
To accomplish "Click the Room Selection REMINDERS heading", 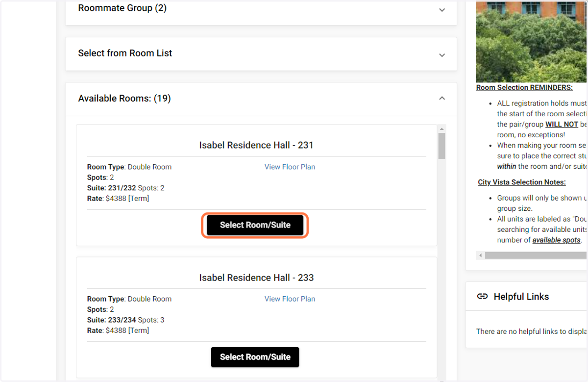I will point(524,87).
